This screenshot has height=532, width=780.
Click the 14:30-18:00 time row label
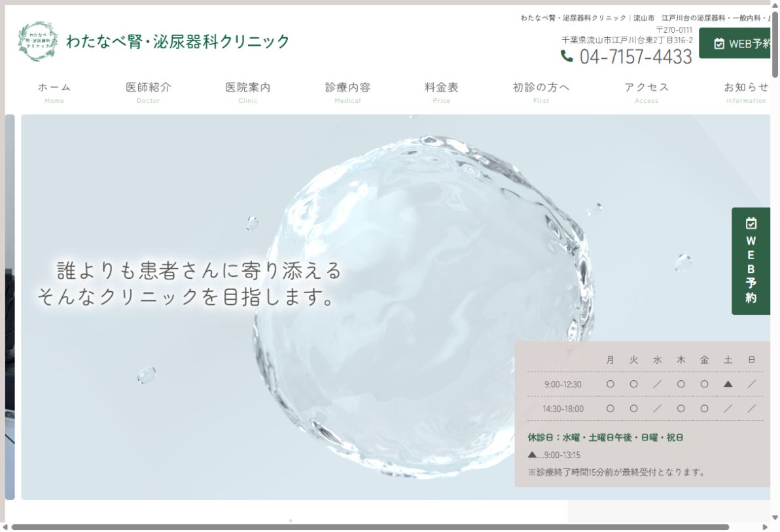(563, 408)
